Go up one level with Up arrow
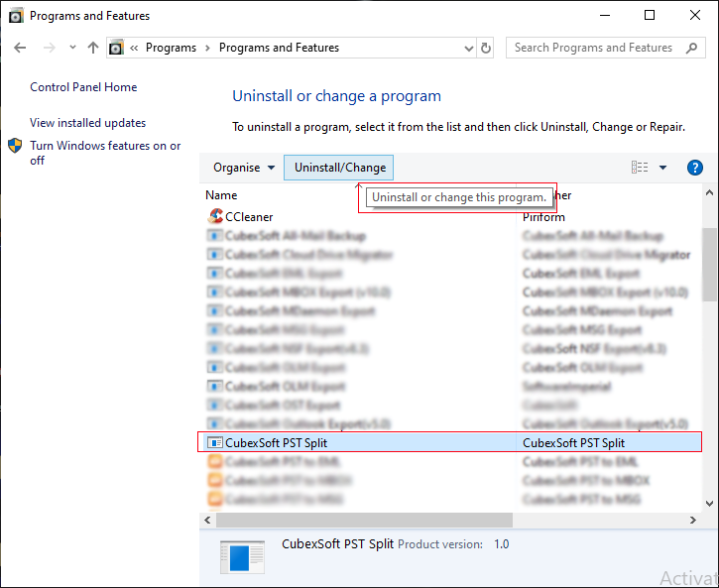The image size is (719, 588). 93,48
